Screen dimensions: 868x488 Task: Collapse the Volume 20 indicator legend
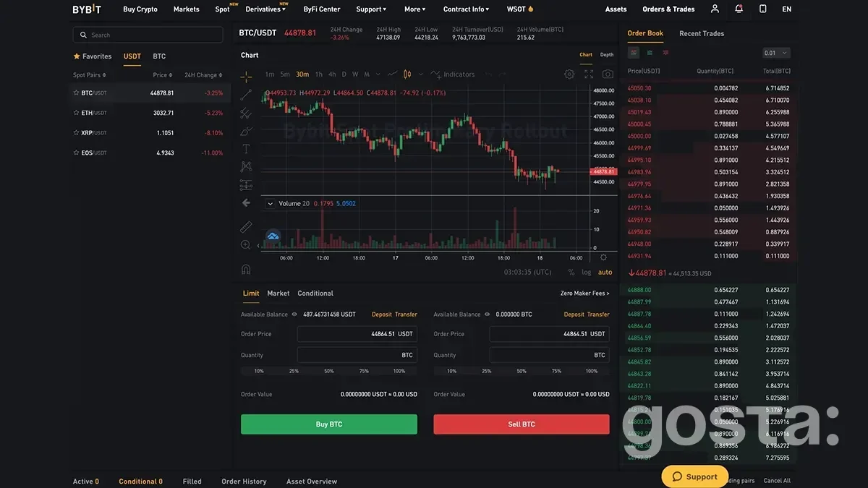click(271, 204)
